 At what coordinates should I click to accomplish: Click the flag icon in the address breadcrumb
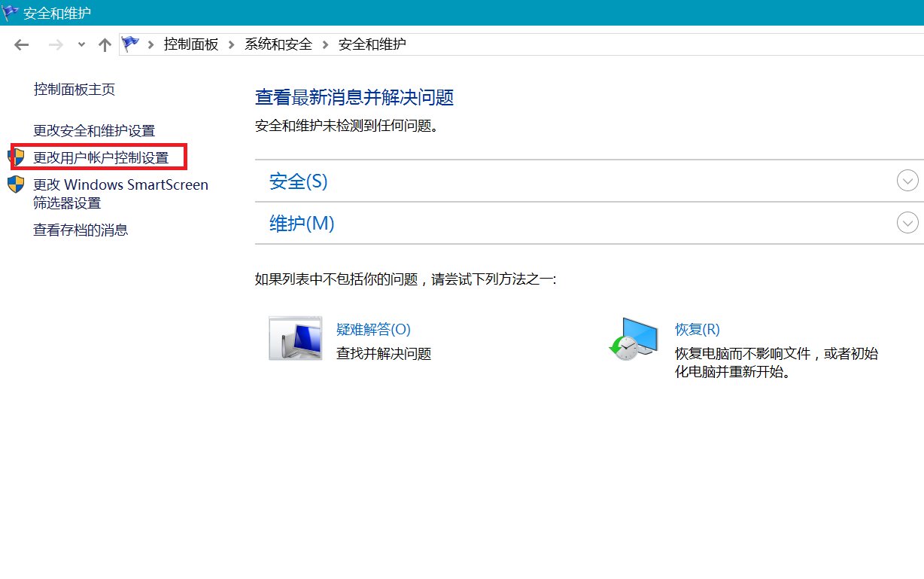coord(129,44)
